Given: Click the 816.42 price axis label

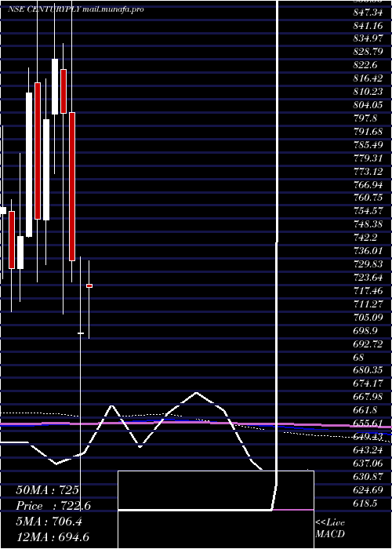Looking at the screenshot, I should (368, 78).
